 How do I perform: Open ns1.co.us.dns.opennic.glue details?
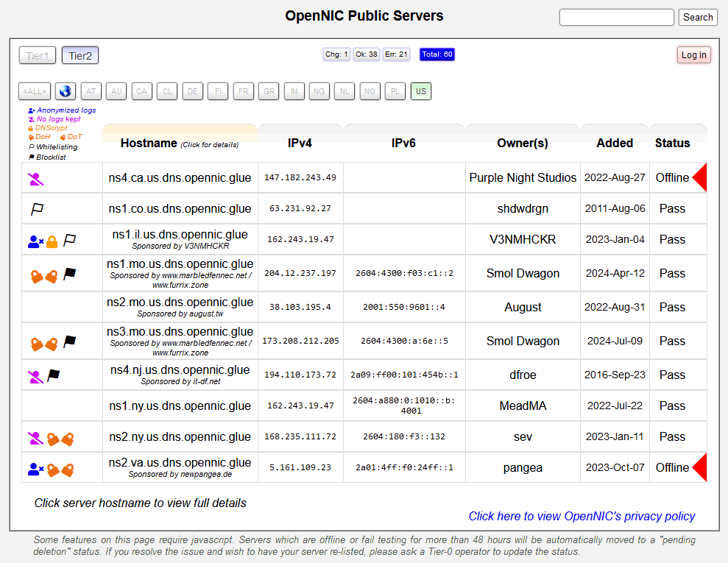coord(180,209)
